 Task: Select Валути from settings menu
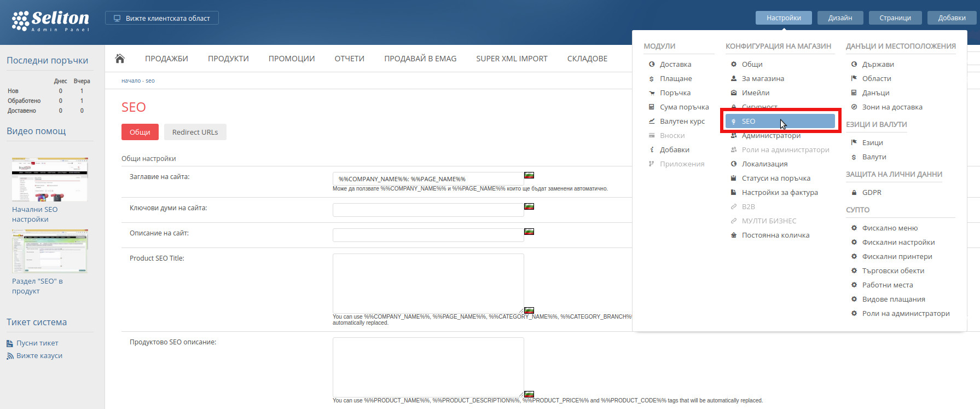point(874,157)
